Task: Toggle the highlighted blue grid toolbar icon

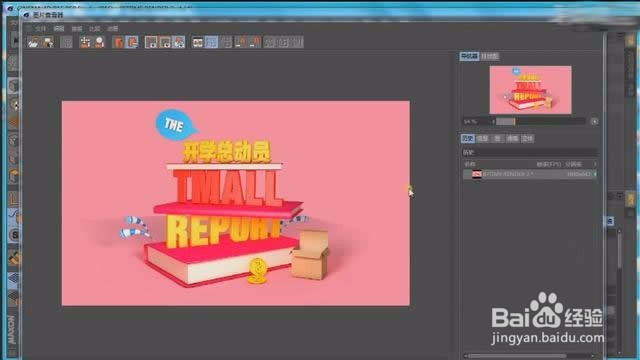Action: tap(211, 42)
